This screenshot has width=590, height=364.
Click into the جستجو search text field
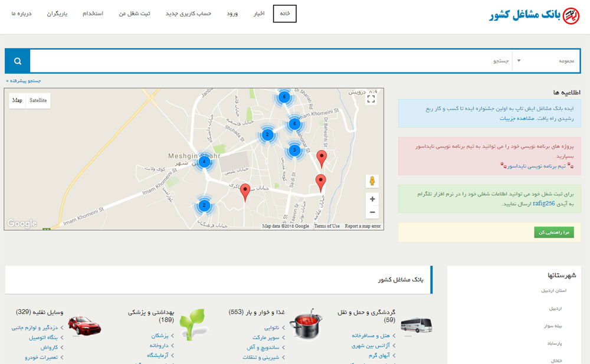coord(271,61)
